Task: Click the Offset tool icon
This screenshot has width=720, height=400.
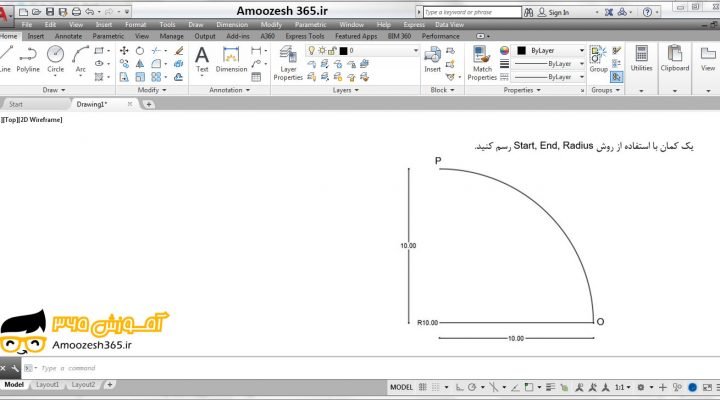Action: (179, 77)
